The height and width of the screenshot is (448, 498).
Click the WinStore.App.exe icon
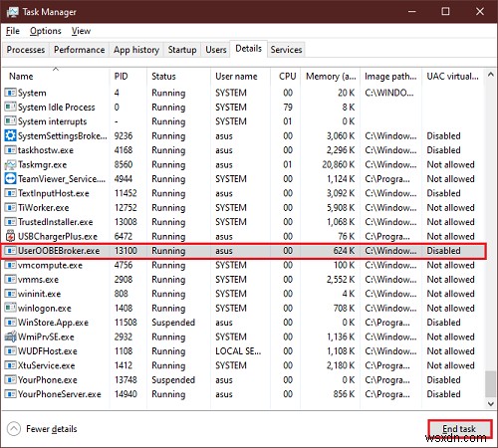[10, 323]
